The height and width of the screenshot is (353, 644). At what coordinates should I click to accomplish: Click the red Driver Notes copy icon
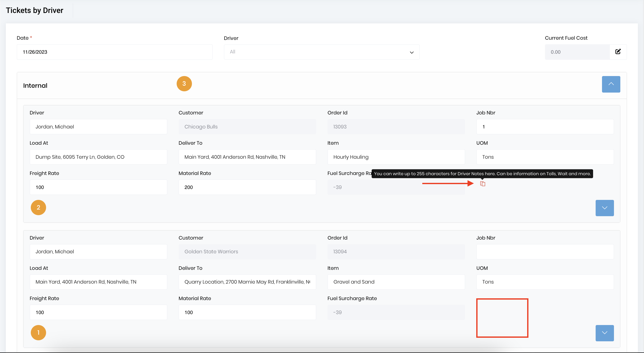(x=483, y=184)
